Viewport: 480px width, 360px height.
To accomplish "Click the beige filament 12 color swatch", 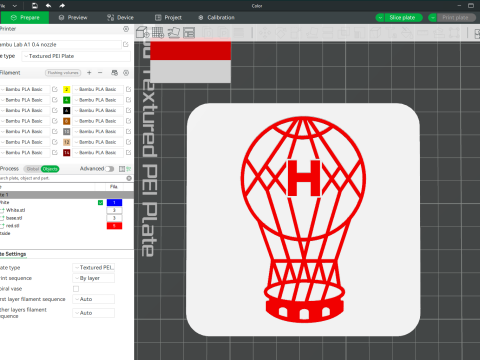I will pyautogui.click(x=67, y=142).
